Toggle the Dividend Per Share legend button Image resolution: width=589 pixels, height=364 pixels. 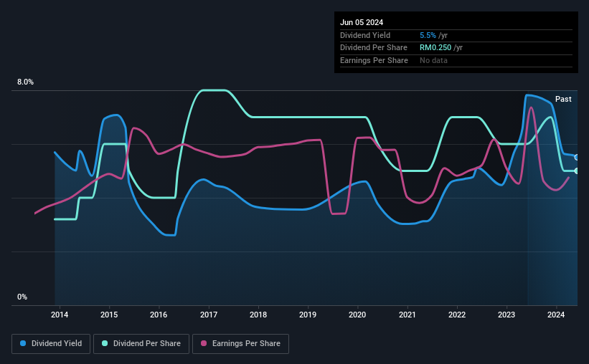141,344
